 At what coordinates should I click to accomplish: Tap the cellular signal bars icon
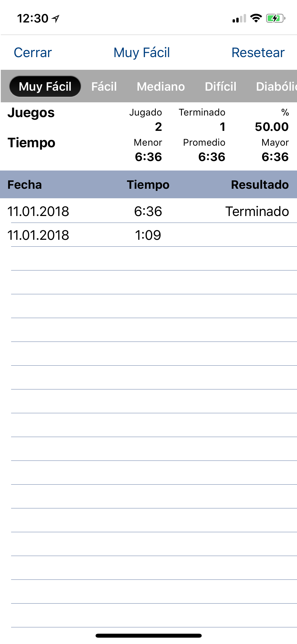point(239,19)
